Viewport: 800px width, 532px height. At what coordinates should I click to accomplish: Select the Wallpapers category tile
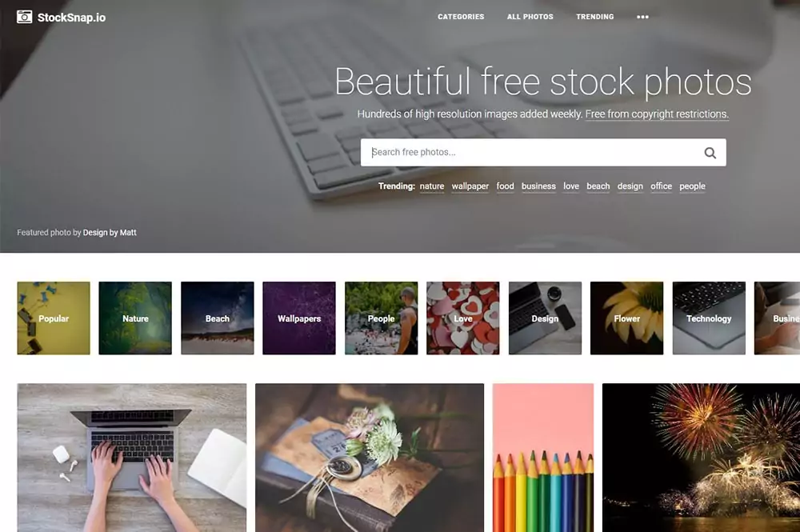[x=299, y=318]
